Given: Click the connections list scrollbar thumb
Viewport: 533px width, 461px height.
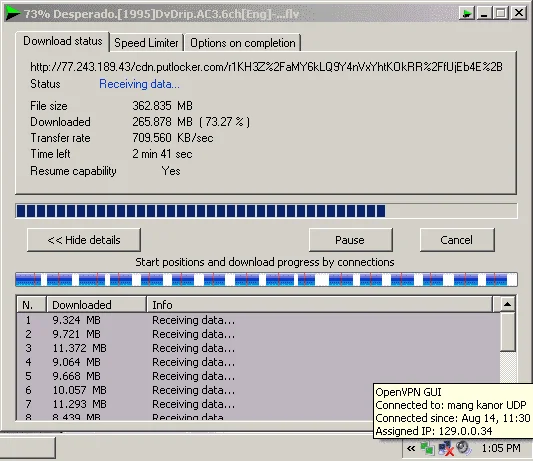Looking at the screenshot, I should [x=508, y=332].
